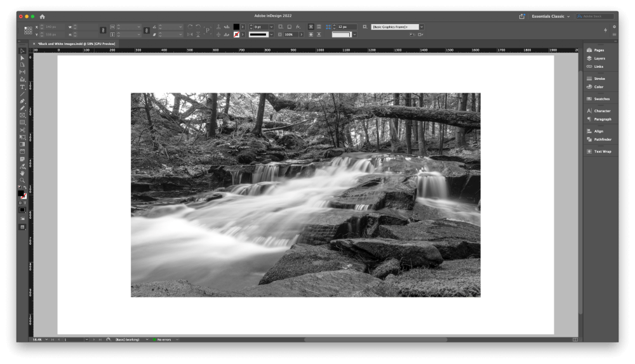The image size is (635, 364).
Task: Open the fx effects icon
Action: tap(298, 27)
